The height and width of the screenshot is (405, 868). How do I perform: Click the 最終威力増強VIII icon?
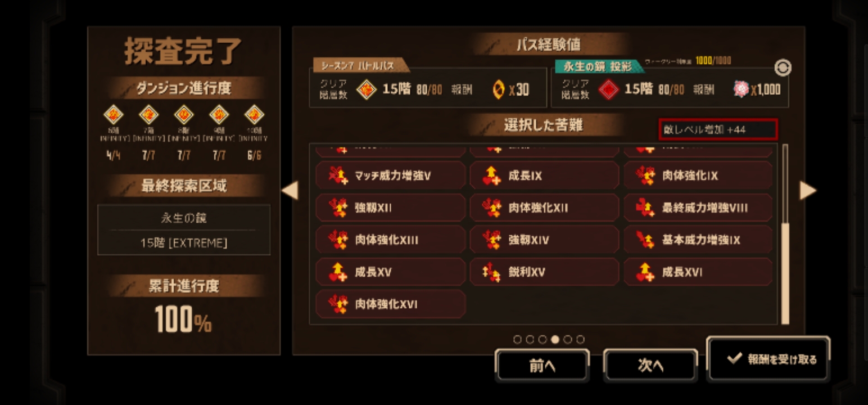645,208
